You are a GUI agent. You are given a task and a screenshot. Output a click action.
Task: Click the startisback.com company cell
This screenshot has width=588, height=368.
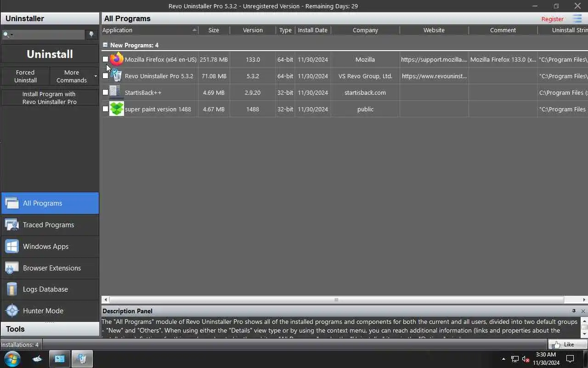pos(365,92)
